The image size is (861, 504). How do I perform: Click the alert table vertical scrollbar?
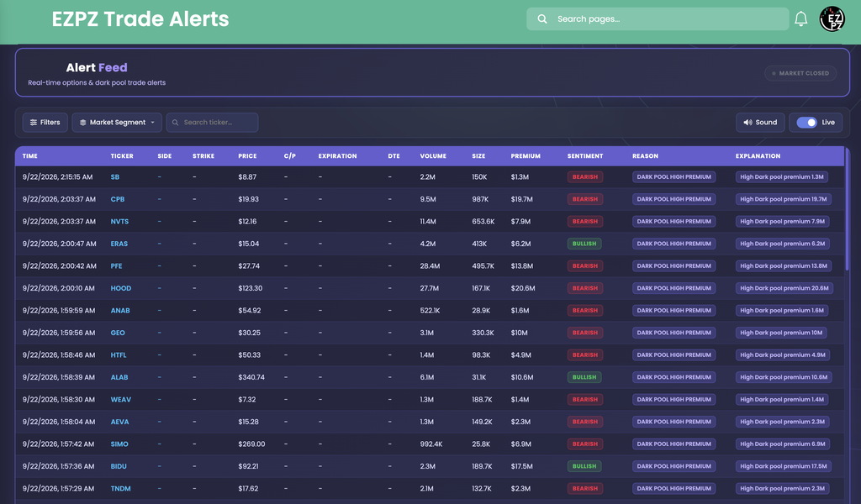point(847,208)
